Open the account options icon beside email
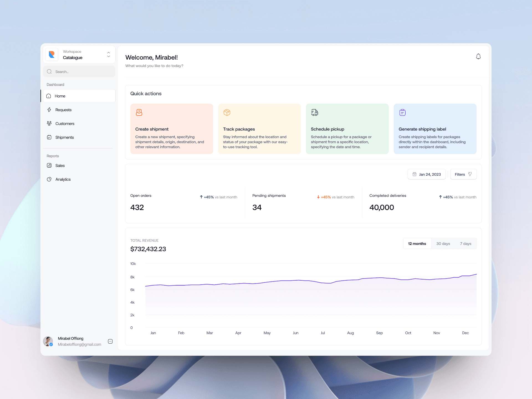Viewport: 532px width, 399px height. 110,341
